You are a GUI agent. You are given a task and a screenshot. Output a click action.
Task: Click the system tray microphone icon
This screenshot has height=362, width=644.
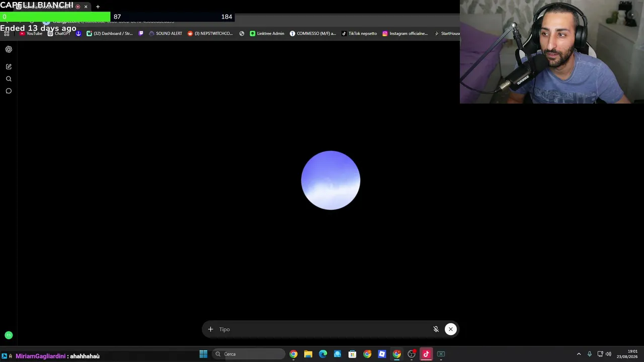[x=589, y=354]
